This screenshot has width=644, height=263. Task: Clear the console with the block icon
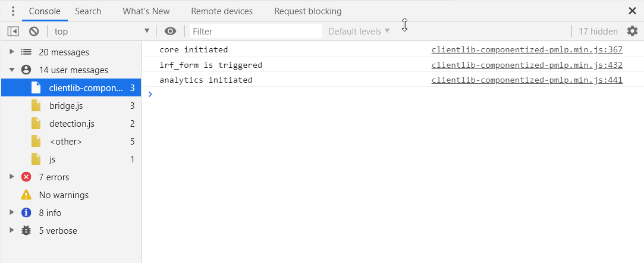[34, 31]
